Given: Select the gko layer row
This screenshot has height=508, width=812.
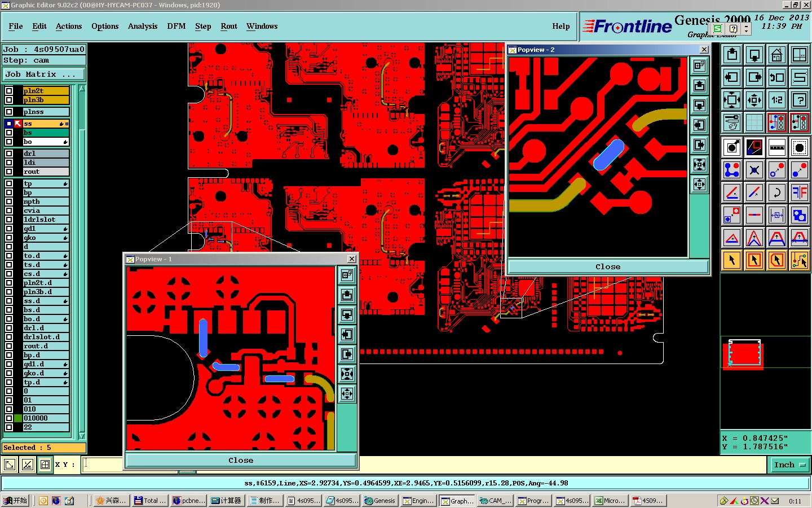Looking at the screenshot, I should tap(46, 238).
